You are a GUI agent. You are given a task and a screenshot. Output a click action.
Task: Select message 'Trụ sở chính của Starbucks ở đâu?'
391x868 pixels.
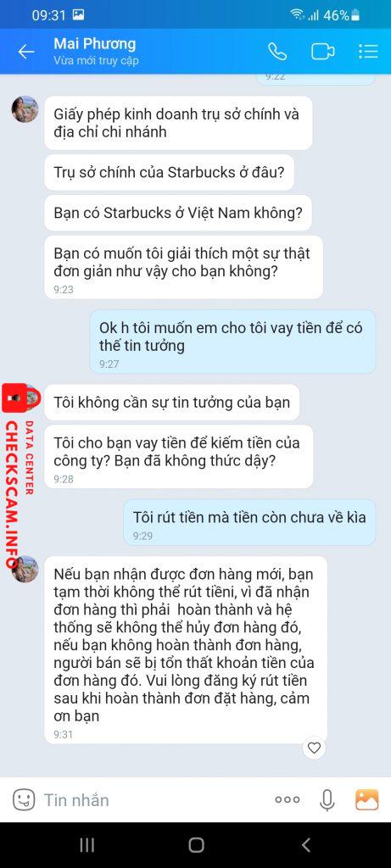click(x=169, y=172)
